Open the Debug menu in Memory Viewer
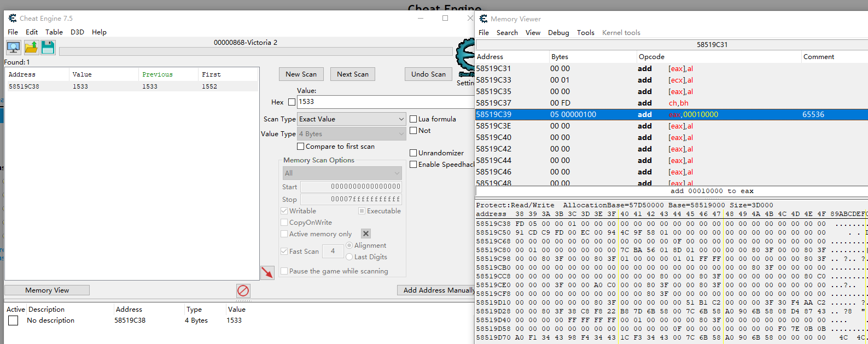Screen dimensions: 868x344 pyautogui.click(x=558, y=33)
